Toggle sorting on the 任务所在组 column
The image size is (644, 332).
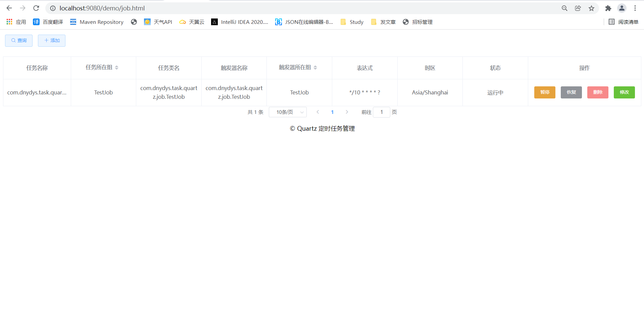pos(117,67)
